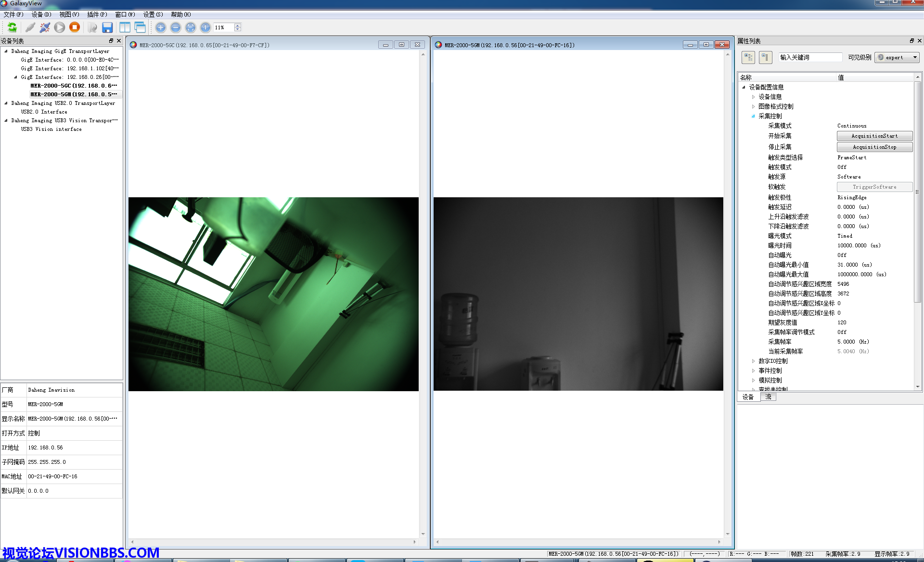Screen dimensions: 924x562
Task: Click the green refresh device list icon
Action: tap(12, 27)
